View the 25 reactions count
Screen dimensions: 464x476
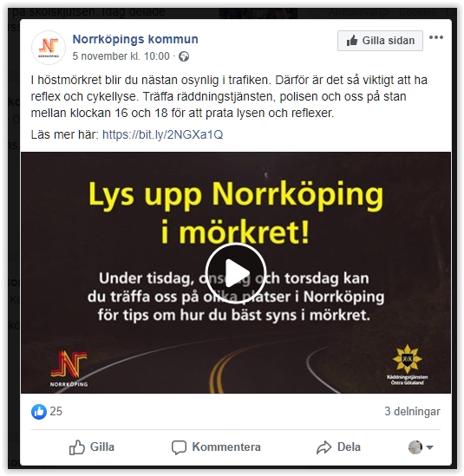(x=56, y=412)
